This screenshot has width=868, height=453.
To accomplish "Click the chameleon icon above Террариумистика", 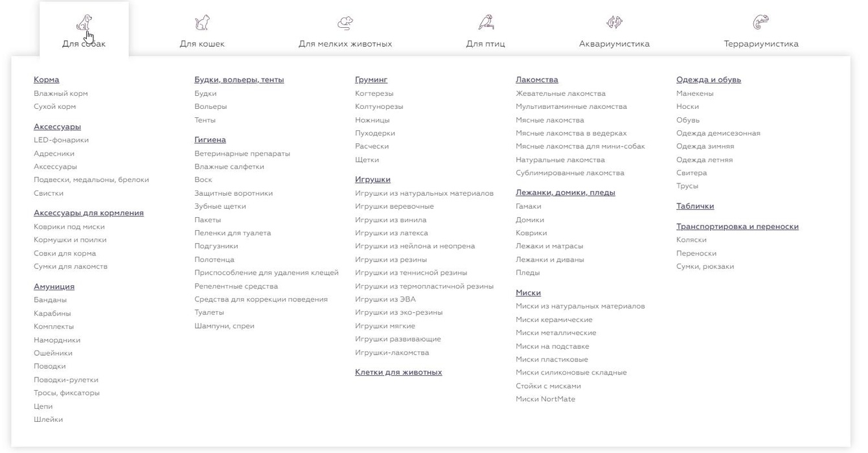I will 761,23.
